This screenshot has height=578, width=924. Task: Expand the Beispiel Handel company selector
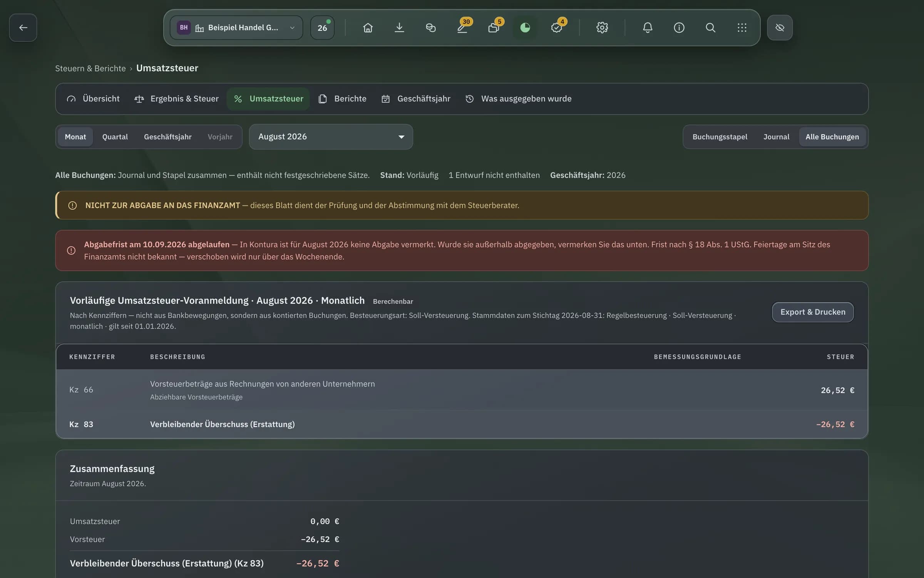[x=236, y=27]
